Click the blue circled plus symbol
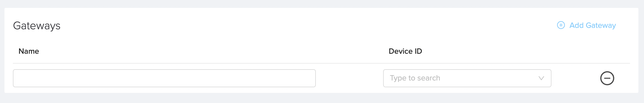 tap(561, 25)
